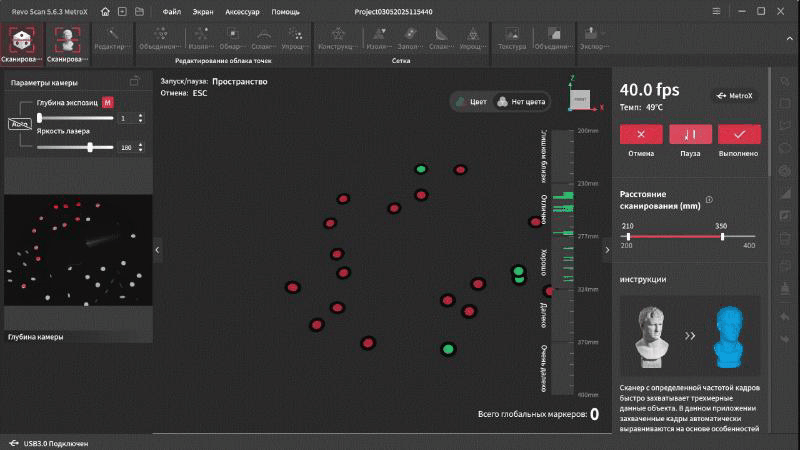This screenshot has width=800, height=450.
Task: Switch to Цвет color mode
Action: point(472,101)
